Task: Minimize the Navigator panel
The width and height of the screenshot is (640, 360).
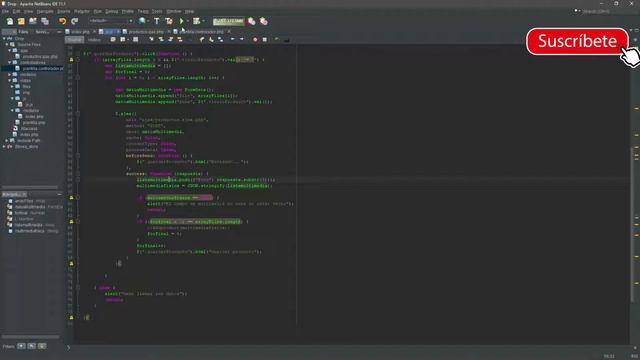Action: pos(59,194)
